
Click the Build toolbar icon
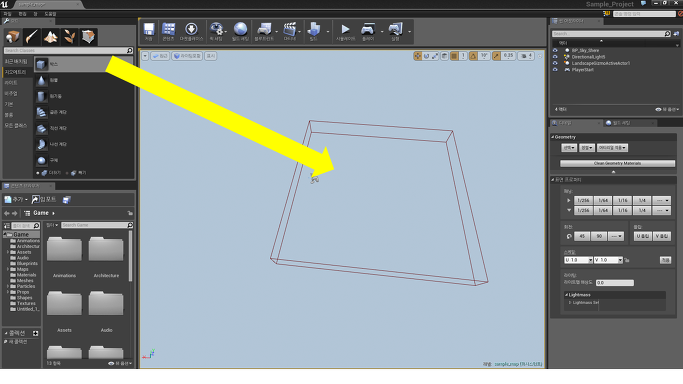314,29
